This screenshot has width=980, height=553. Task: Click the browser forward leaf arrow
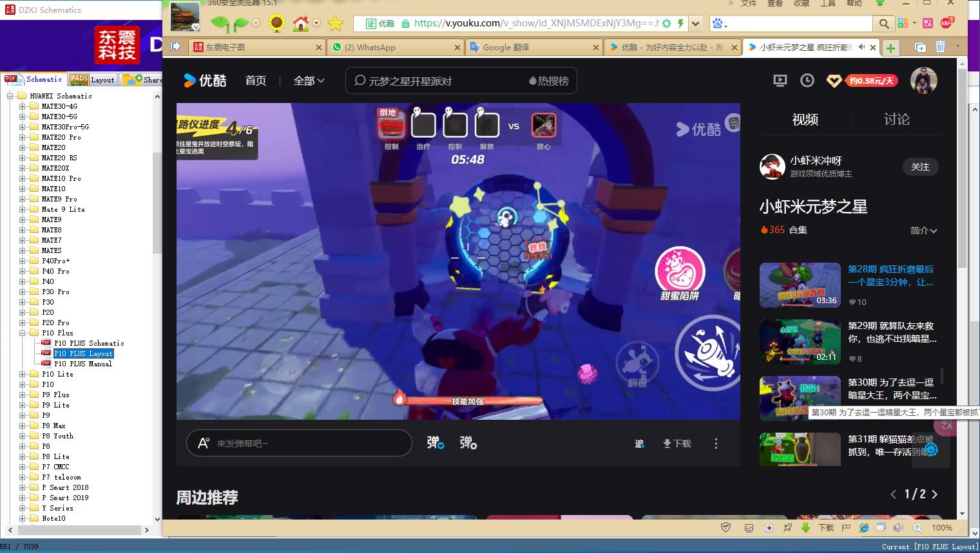click(x=241, y=24)
